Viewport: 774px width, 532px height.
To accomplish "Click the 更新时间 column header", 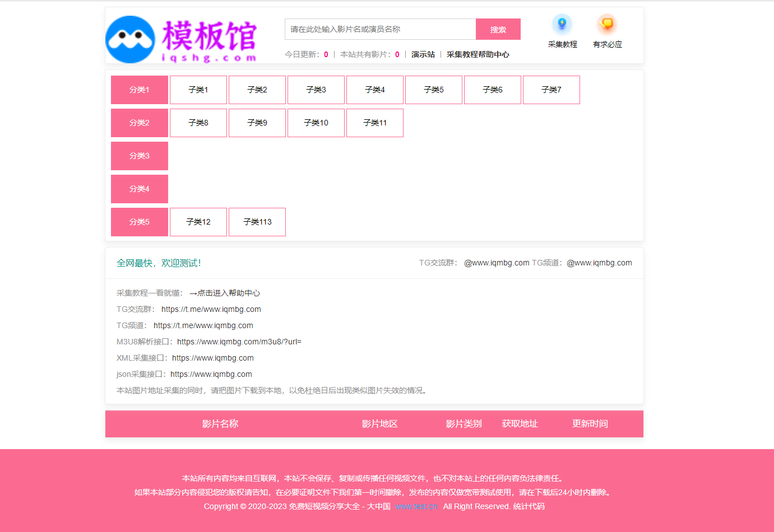I will coord(590,424).
